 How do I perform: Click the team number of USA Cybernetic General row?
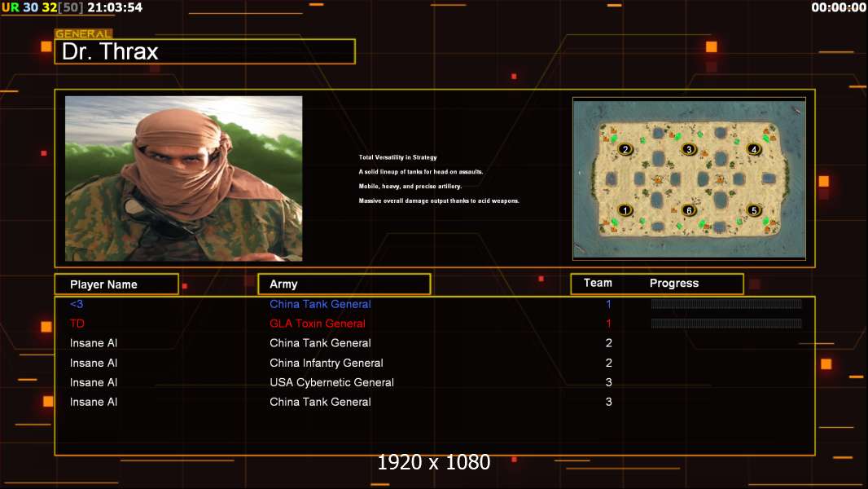[608, 382]
